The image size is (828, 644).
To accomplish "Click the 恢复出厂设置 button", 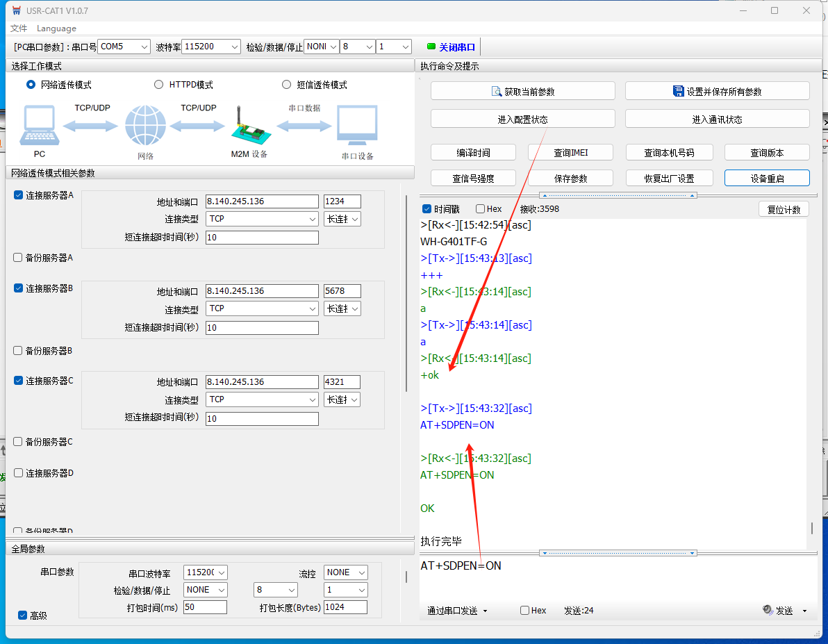I will click(x=669, y=179).
